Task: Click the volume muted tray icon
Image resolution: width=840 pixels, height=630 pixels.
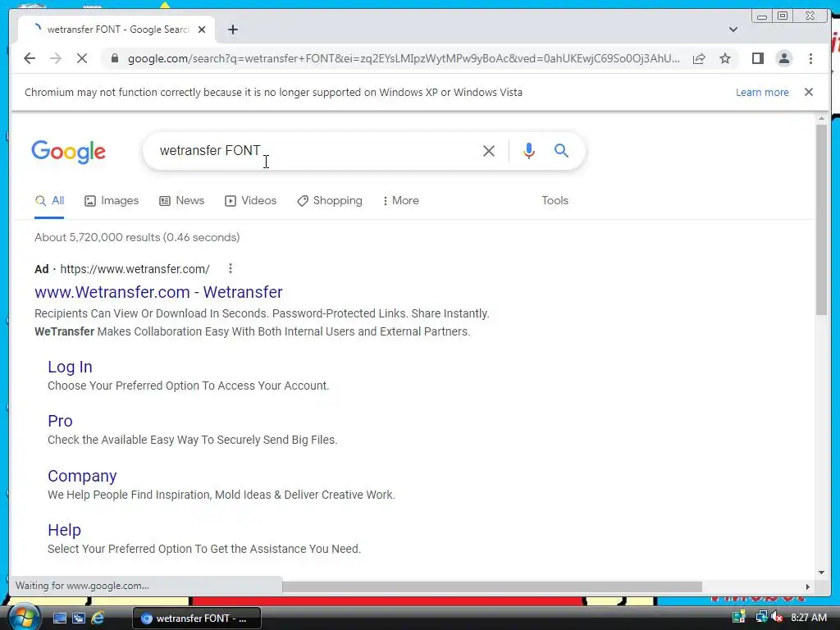Action: pyautogui.click(x=777, y=618)
